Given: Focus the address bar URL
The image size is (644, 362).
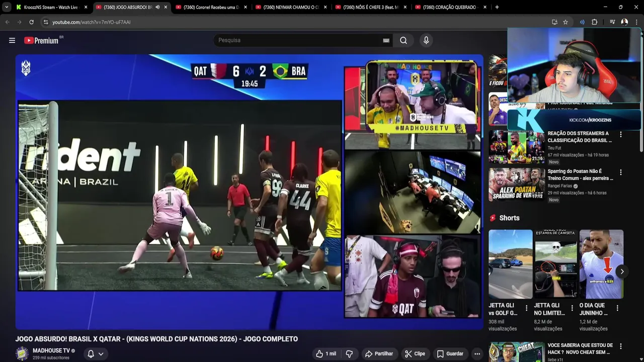Looking at the screenshot, I should (91, 22).
